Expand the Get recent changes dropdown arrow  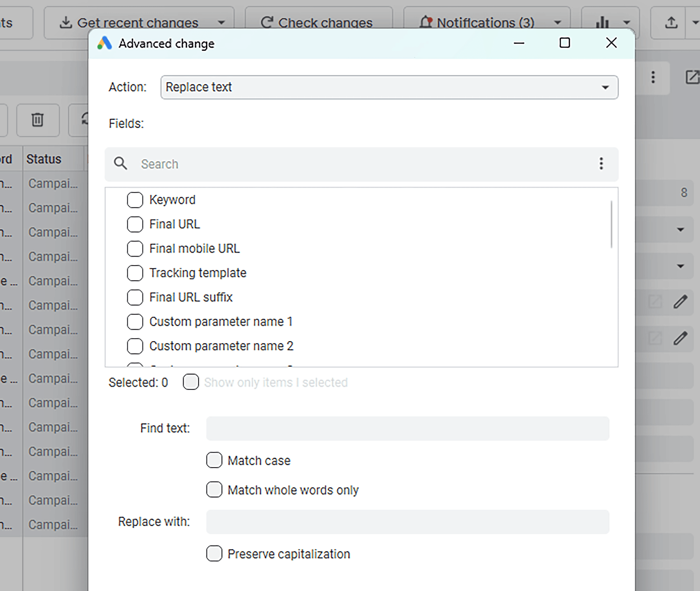tap(221, 22)
